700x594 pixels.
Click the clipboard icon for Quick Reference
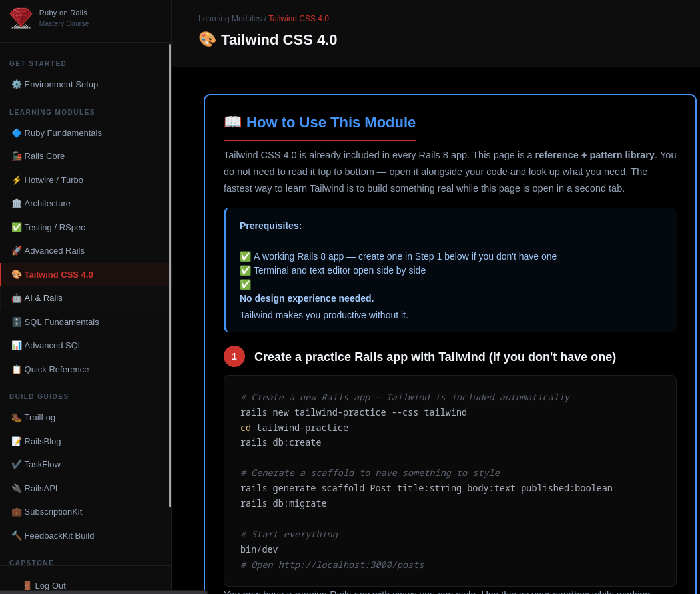pos(17,370)
